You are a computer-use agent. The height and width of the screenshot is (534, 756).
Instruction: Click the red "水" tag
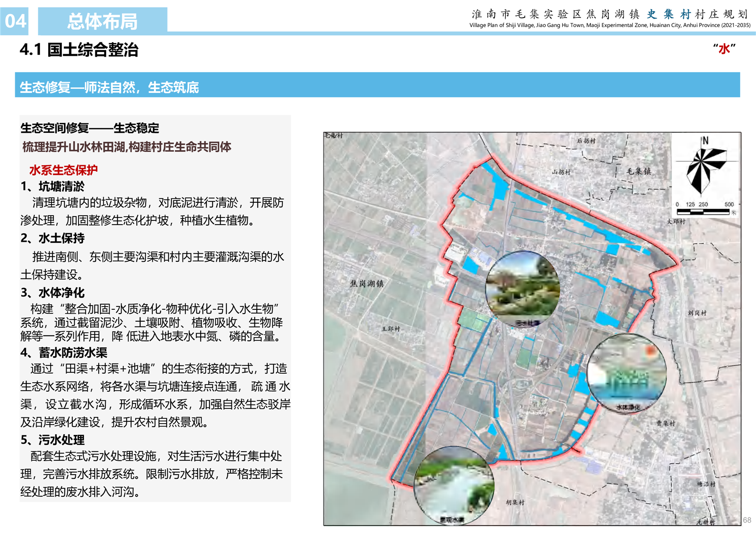[724, 49]
